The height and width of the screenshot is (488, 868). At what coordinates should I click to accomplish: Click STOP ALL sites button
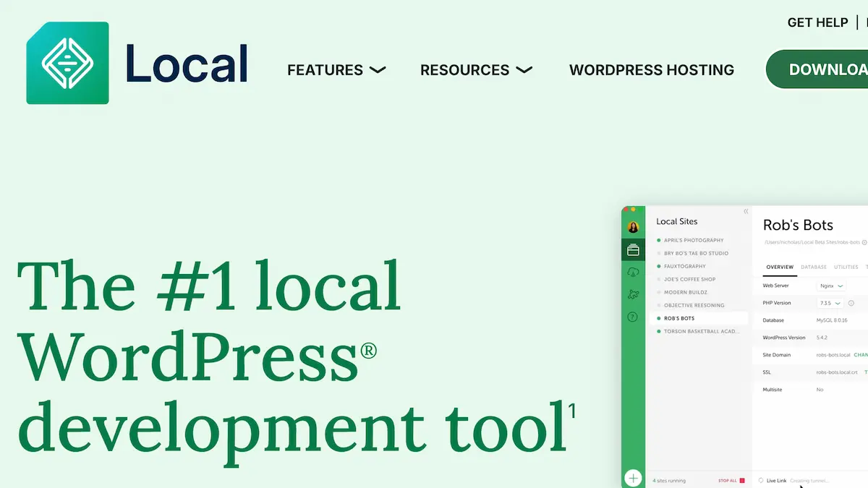point(731,481)
